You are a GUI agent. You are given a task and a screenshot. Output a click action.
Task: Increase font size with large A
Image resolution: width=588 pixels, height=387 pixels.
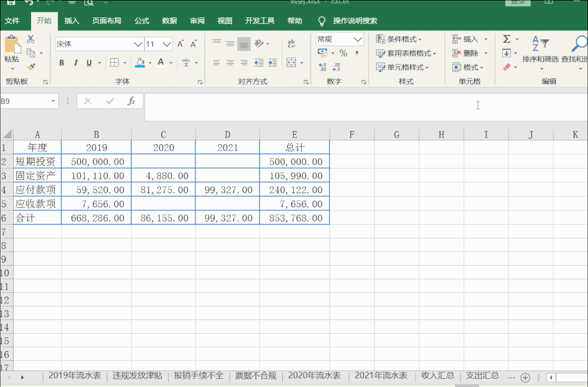180,44
